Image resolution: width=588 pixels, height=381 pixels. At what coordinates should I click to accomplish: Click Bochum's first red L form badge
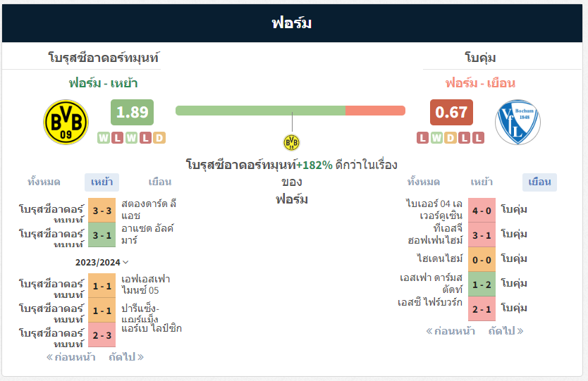422,138
